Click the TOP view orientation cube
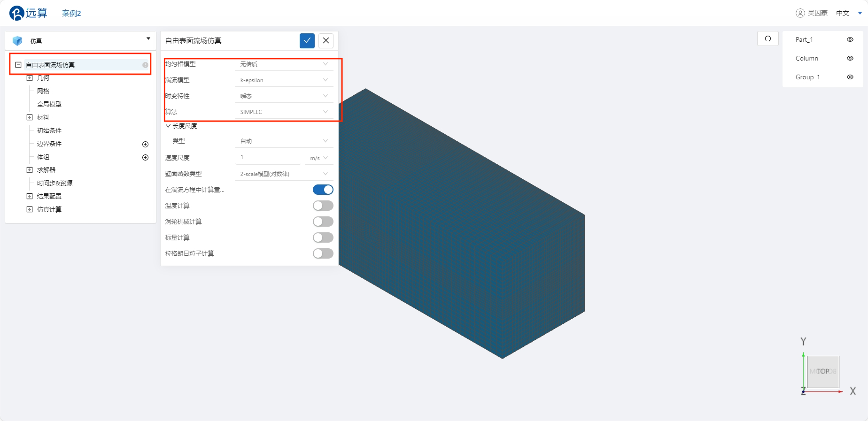The image size is (868, 421). click(x=823, y=371)
